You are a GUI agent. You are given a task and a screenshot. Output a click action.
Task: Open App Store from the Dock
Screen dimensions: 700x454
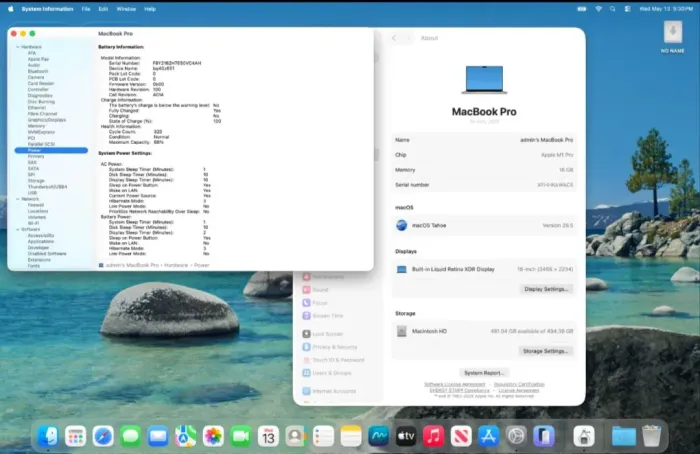(x=489, y=436)
